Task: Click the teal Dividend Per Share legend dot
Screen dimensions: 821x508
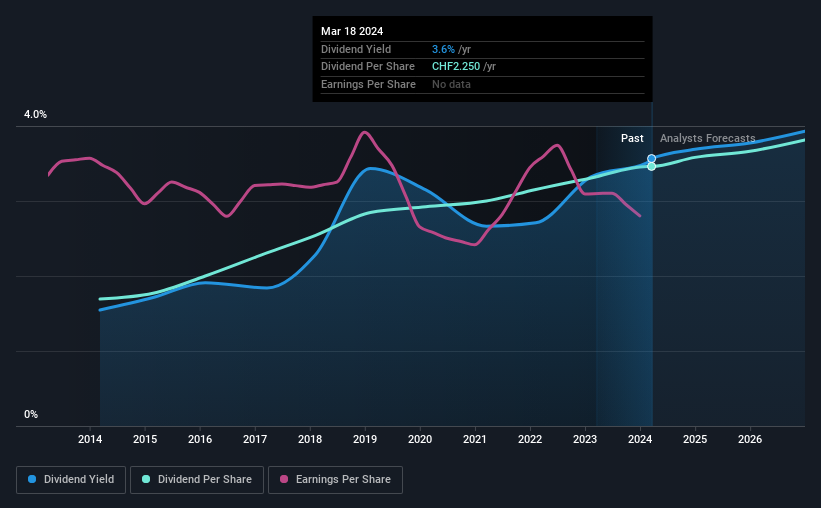Action: [146, 479]
